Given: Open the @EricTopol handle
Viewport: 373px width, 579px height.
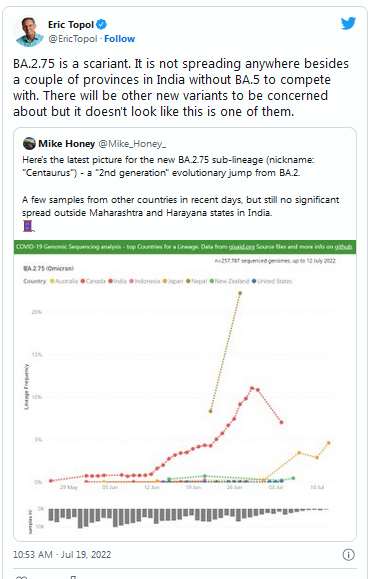Looking at the screenshot, I should (73, 39).
